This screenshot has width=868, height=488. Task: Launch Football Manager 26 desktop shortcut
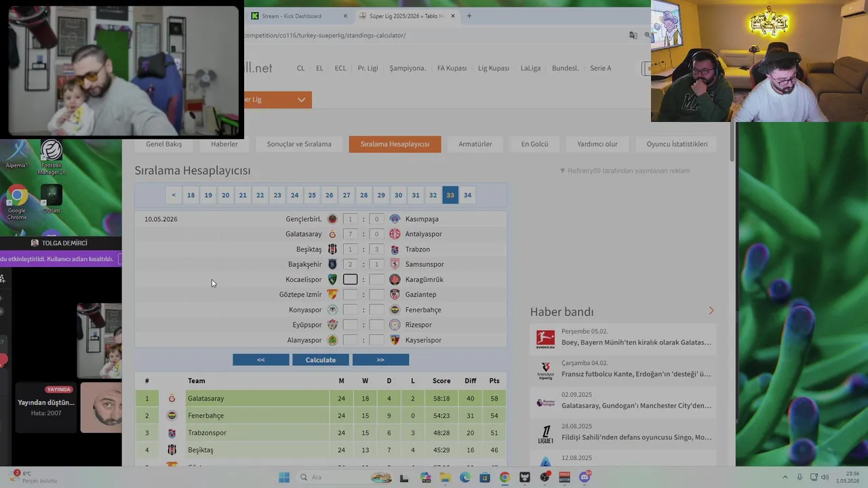(52, 157)
